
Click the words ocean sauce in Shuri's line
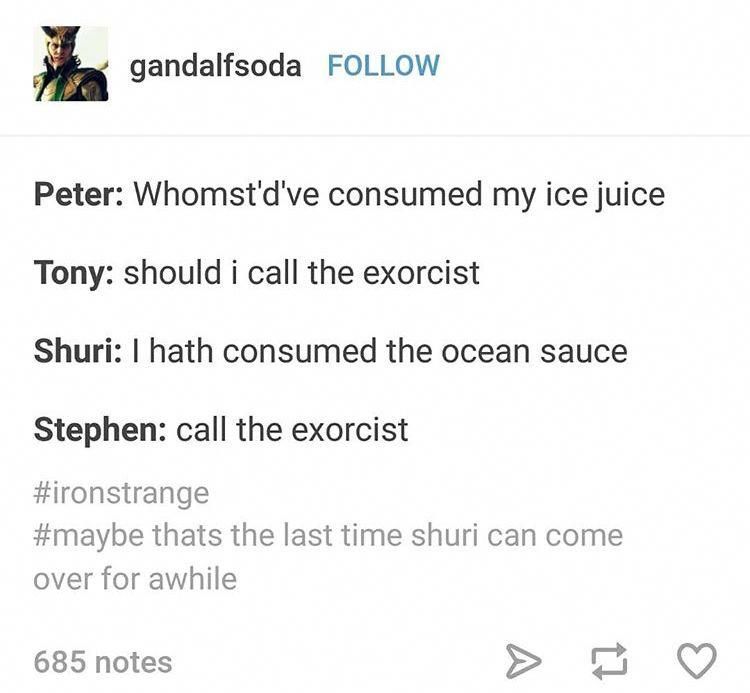(534, 352)
